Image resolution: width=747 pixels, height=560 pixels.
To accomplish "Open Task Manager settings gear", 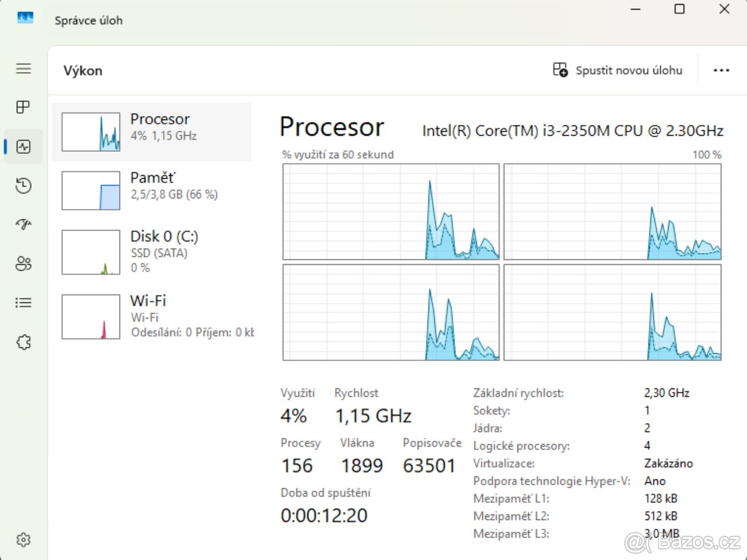I will [22, 539].
